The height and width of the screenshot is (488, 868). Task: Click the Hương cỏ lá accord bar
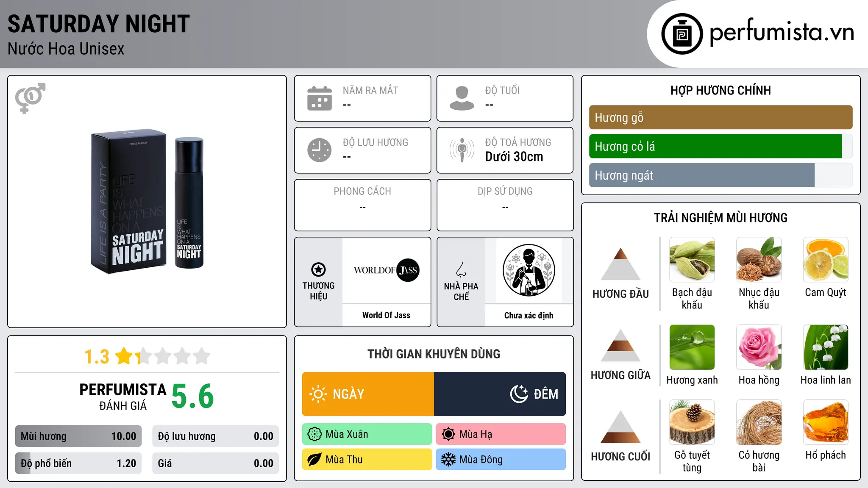point(721,146)
